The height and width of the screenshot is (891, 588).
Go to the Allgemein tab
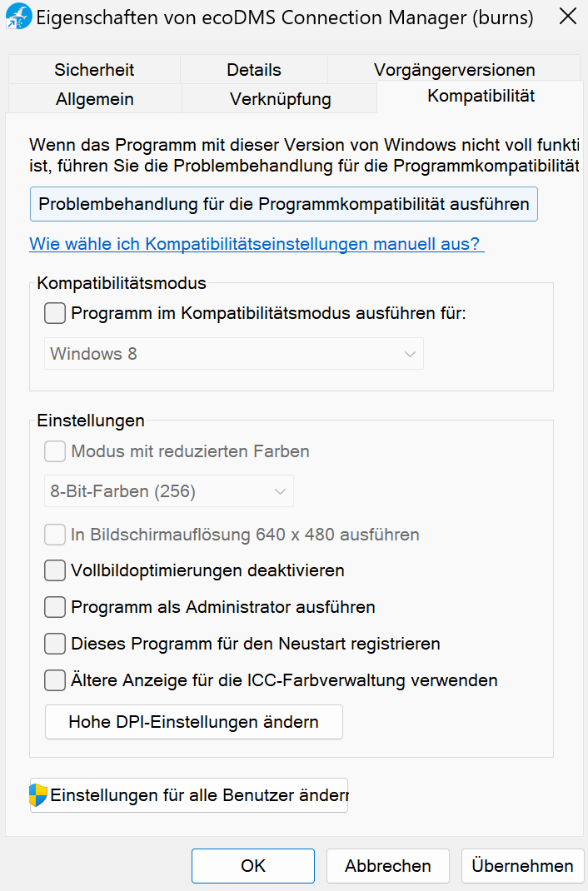click(94, 99)
